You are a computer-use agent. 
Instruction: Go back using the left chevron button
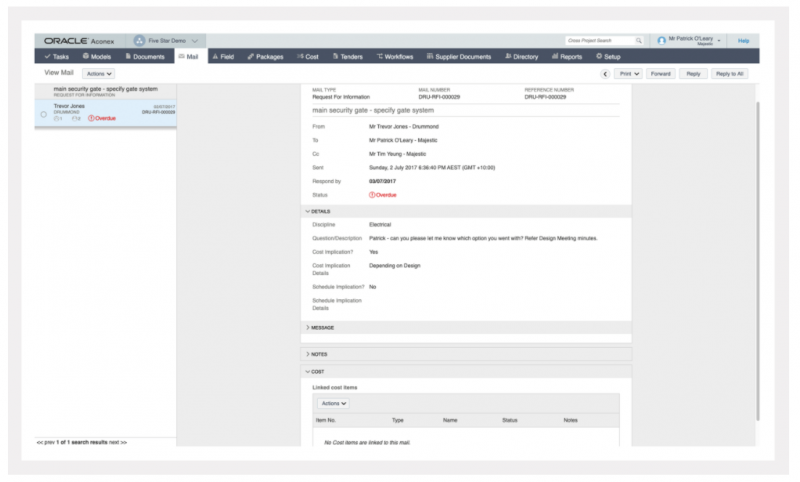click(605, 74)
